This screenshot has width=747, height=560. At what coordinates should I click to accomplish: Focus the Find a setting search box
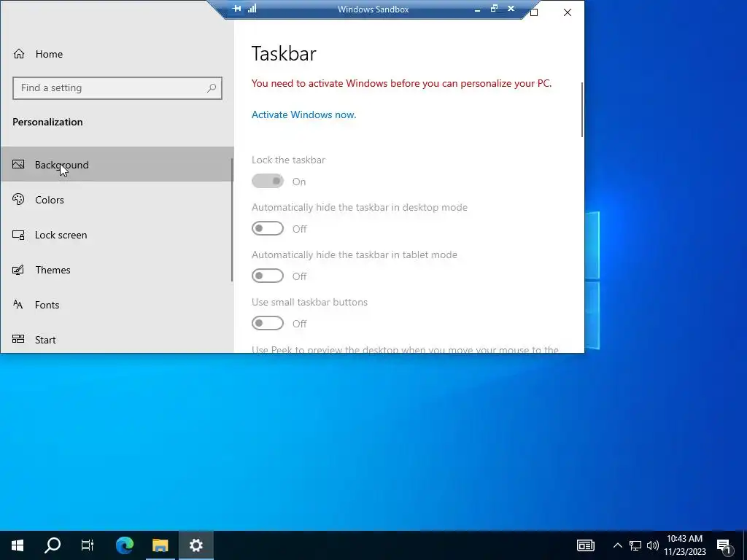click(117, 88)
